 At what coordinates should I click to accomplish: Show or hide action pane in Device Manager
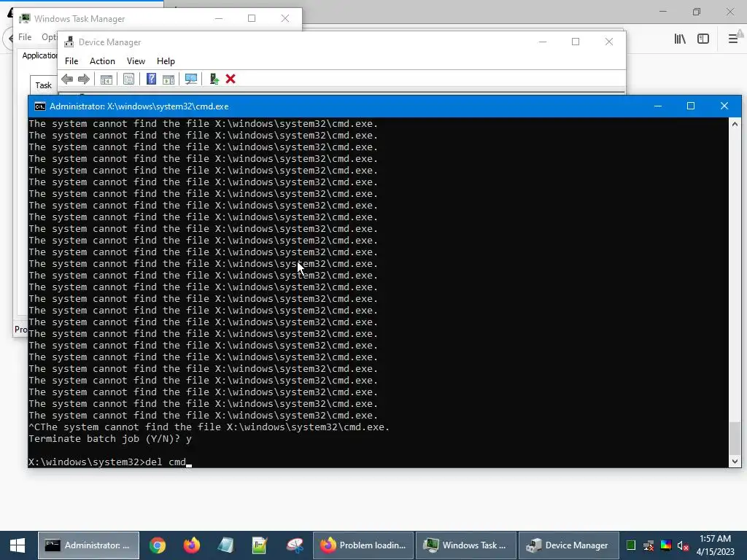pyautogui.click(x=169, y=79)
